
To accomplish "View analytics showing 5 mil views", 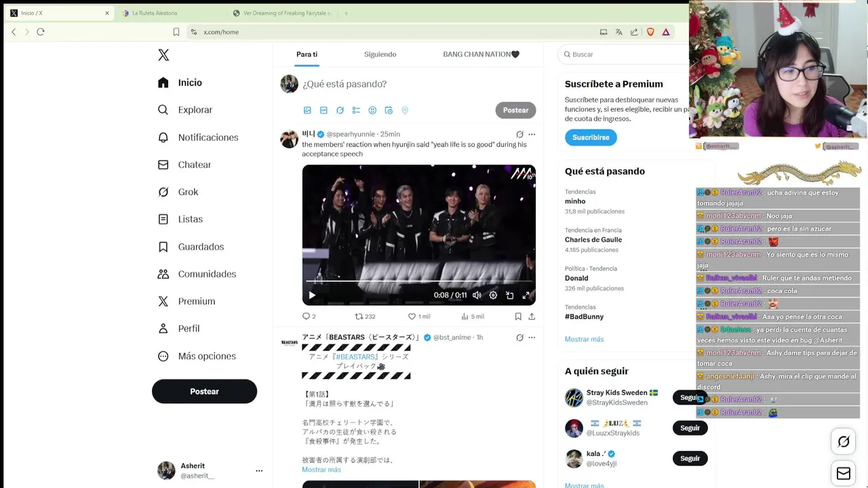I will click(x=472, y=317).
